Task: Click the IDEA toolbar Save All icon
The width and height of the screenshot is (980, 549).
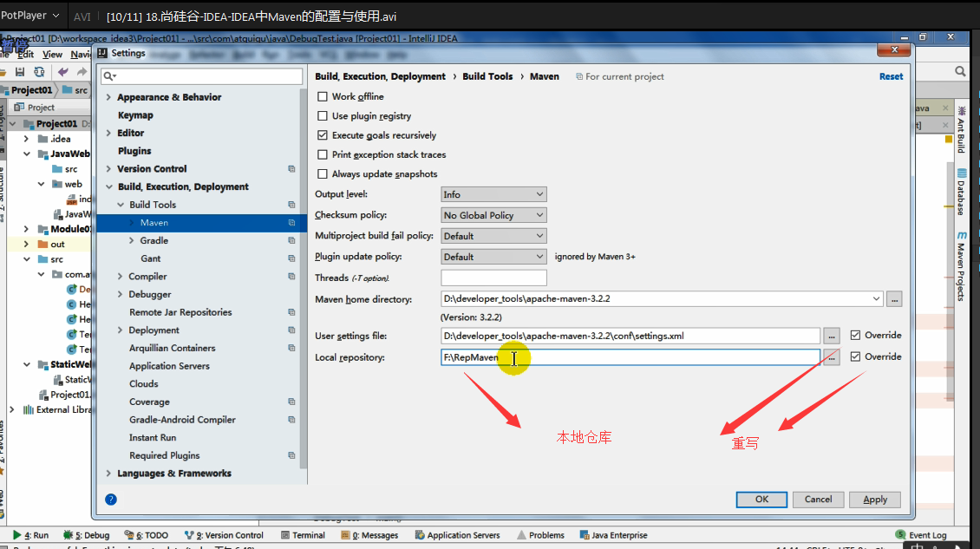Action: (20, 72)
